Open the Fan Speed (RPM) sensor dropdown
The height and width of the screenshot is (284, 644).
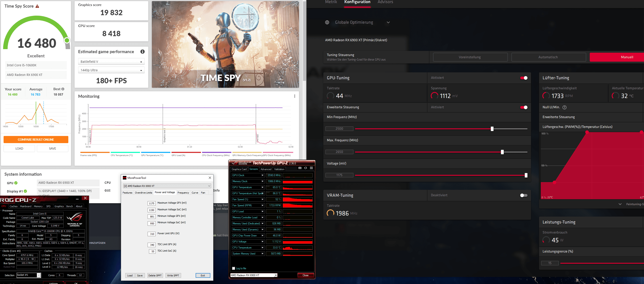[x=263, y=205]
